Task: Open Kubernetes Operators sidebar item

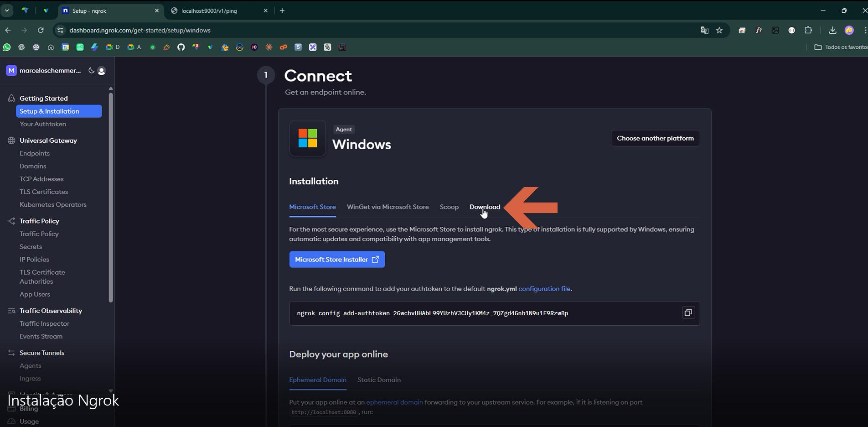Action: click(53, 204)
